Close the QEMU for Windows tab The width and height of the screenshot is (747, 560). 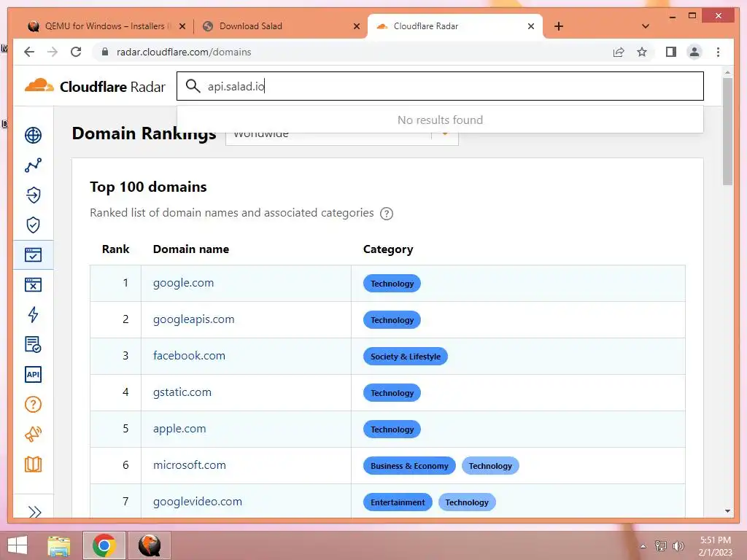182,26
